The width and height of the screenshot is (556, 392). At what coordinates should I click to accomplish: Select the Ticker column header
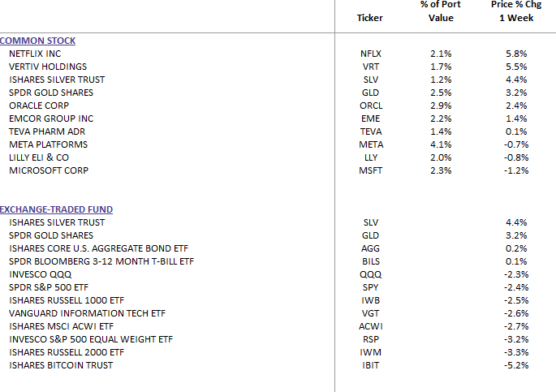pos(370,18)
